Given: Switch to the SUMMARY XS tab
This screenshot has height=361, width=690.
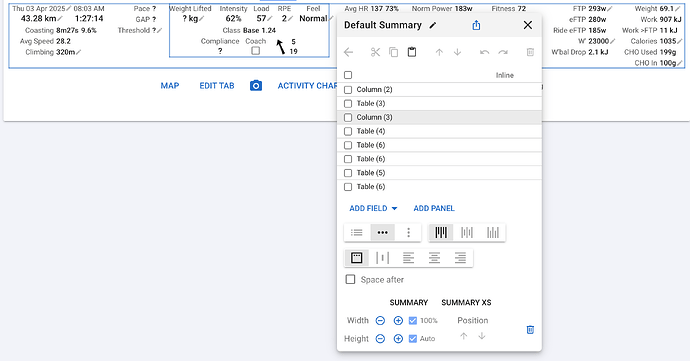Looking at the screenshot, I should point(466,302).
